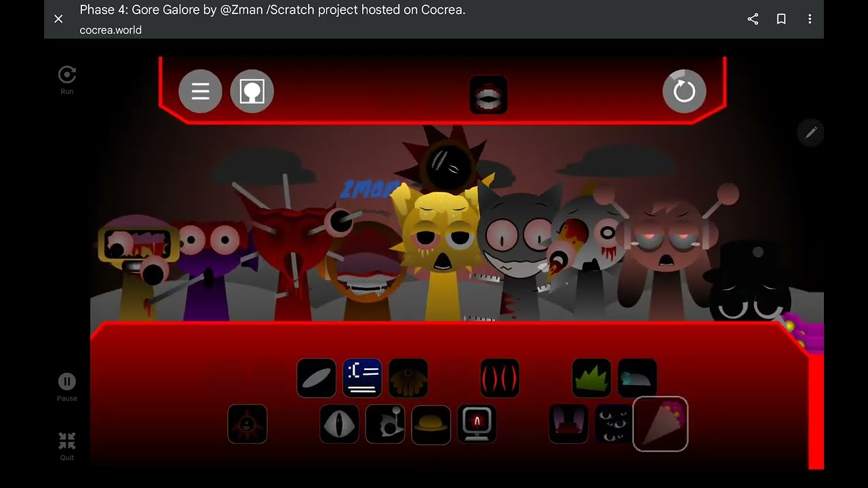Image resolution: width=868 pixels, height=488 pixels.
Task: Select the gray slit-eye sound icon
Action: tap(339, 424)
